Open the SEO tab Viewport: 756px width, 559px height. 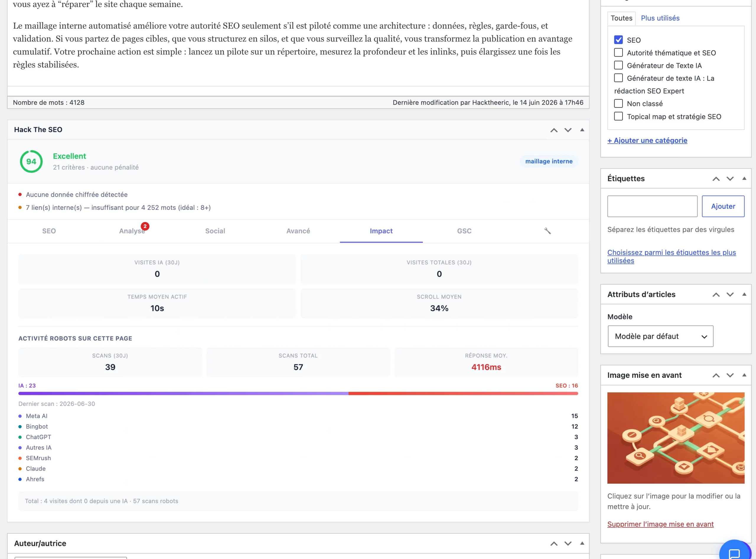point(49,231)
